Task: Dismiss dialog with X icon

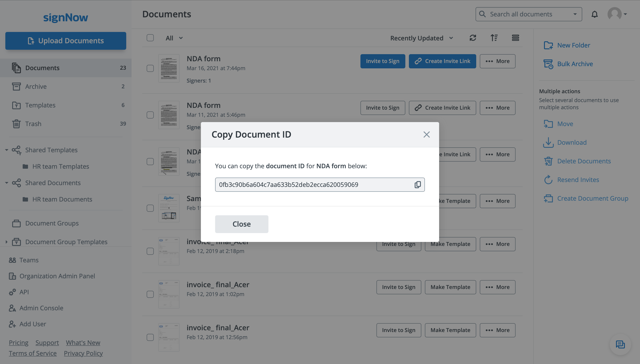Action: point(426,135)
